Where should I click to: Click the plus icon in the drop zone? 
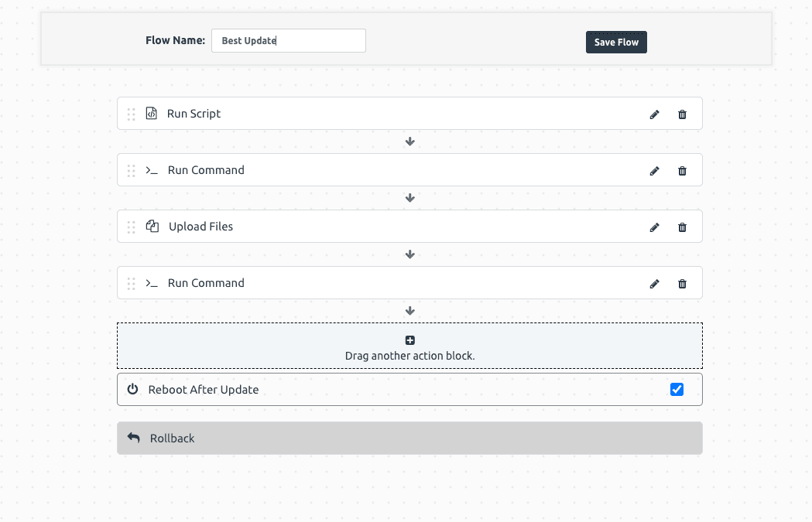point(409,340)
